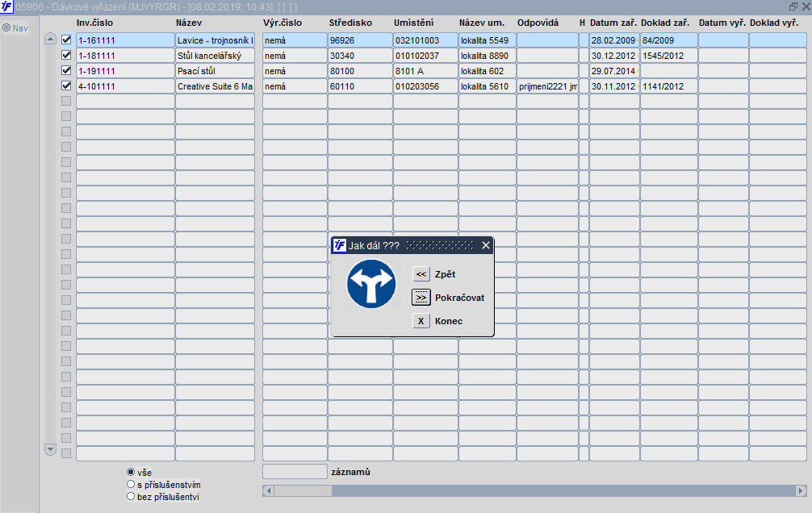Select the vše radio option

131,472
